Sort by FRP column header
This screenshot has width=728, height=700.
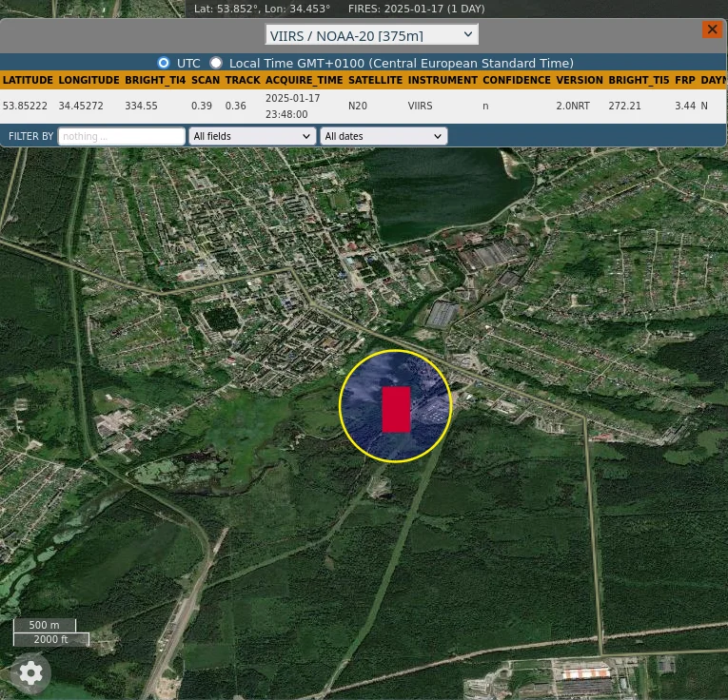click(684, 81)
